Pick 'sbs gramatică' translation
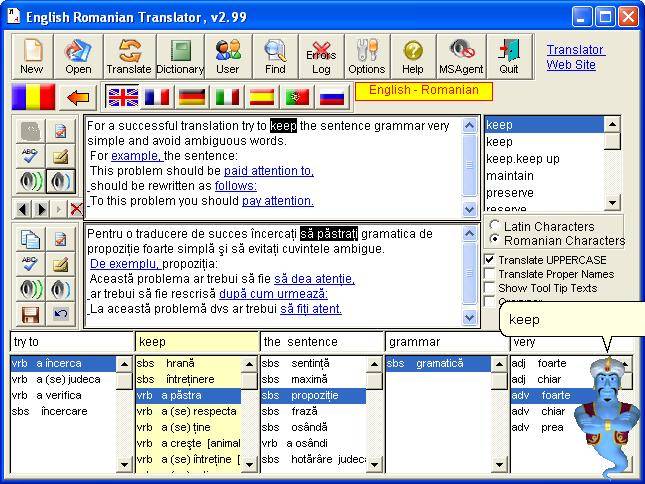The width and height of the screenshot is (645, 484). tap(438, 364)
